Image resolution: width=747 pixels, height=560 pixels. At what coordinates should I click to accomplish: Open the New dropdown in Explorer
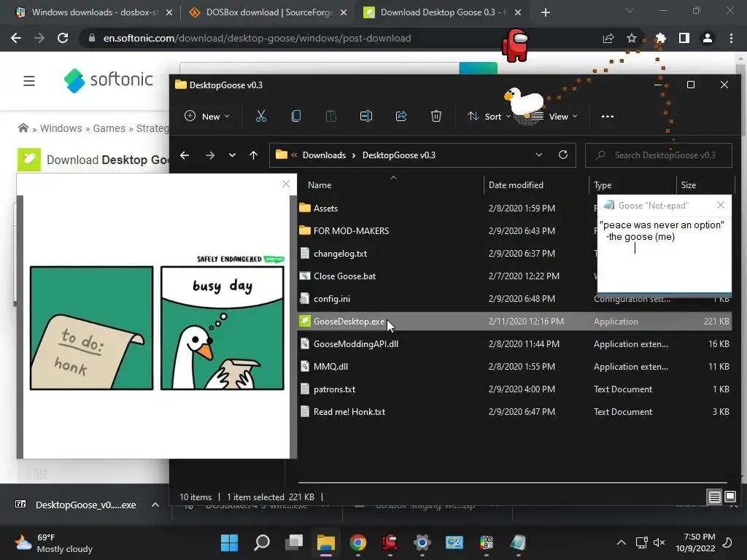(x=207, y=116)
